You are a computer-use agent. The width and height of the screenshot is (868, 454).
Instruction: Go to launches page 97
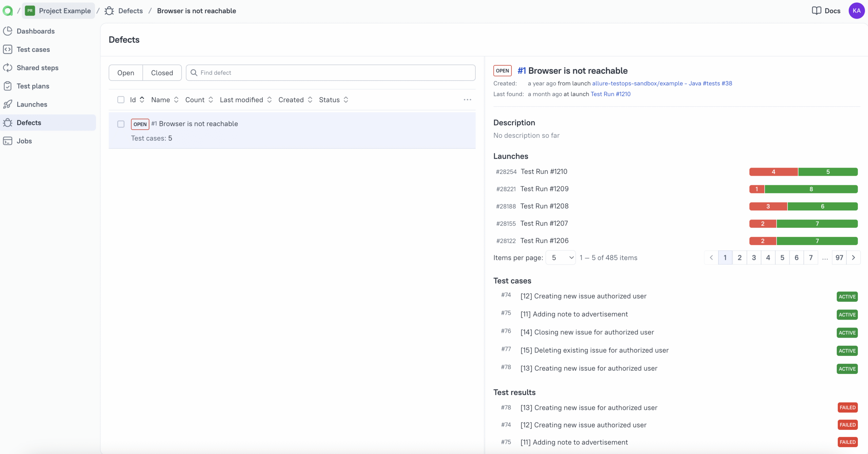pyautogui.click(x=839, y=258)
